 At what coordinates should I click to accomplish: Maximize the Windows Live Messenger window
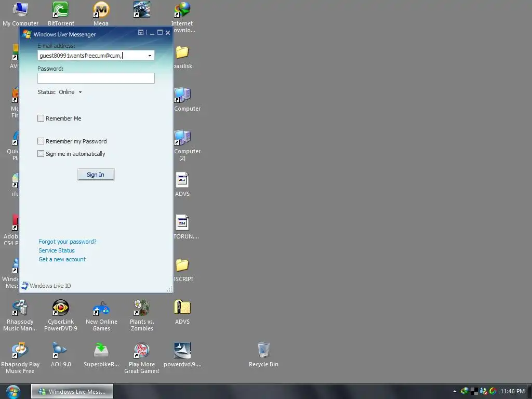coord(160,33)
